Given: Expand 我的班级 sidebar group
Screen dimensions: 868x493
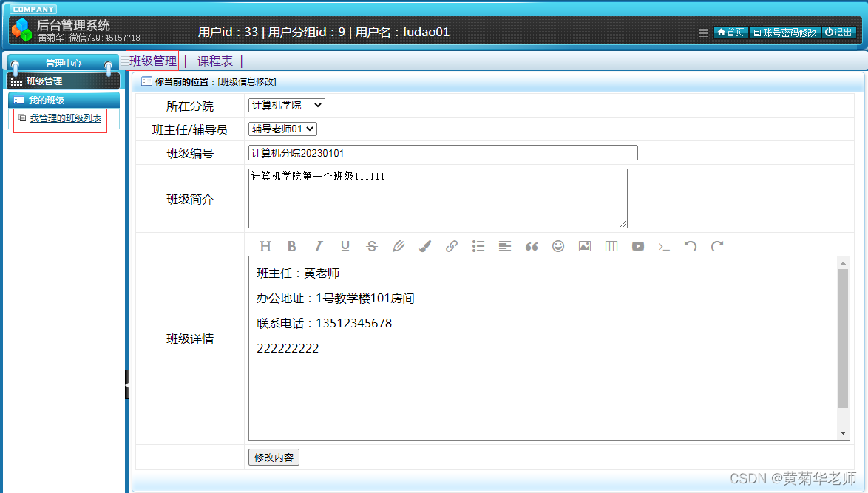Looking at the screenshot, I should tap(64, 100).
